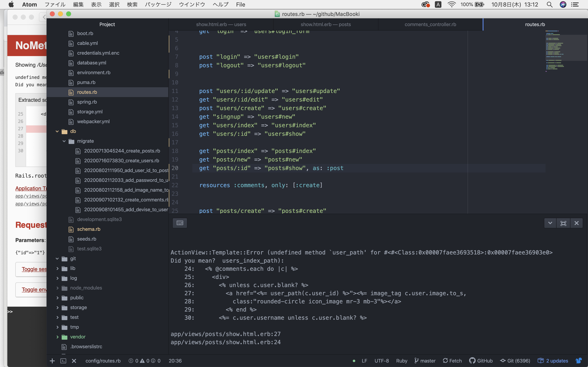Screen dimensions: 588x367
Task: Open the パッケージ menu
Action: (x=158, y=4)
